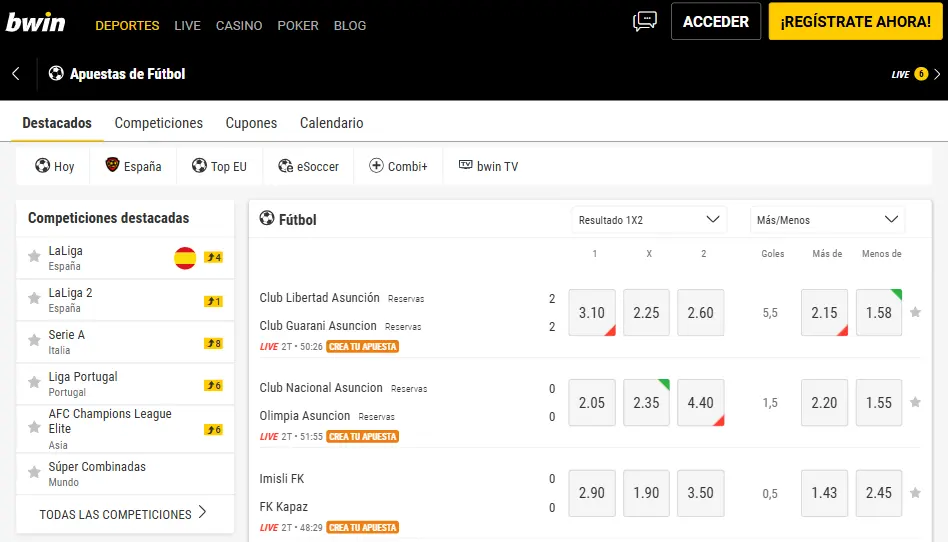Click the Liga Portugal live count badge 6
The width and height of the screenshot is (948, 542).
click(x=213, y=385)
